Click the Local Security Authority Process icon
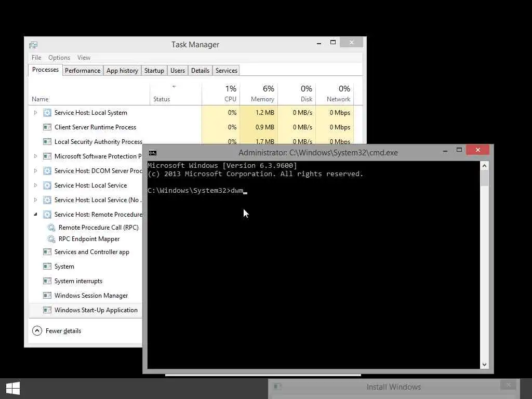532x399 pixels. 47,142
